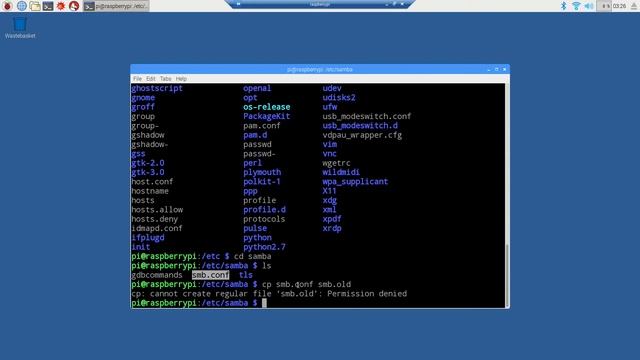The width and height of the screenshot is (640, 360).
Task: Click the 'wpa_supplicant' directory name
Action: [x=355, y=182]
